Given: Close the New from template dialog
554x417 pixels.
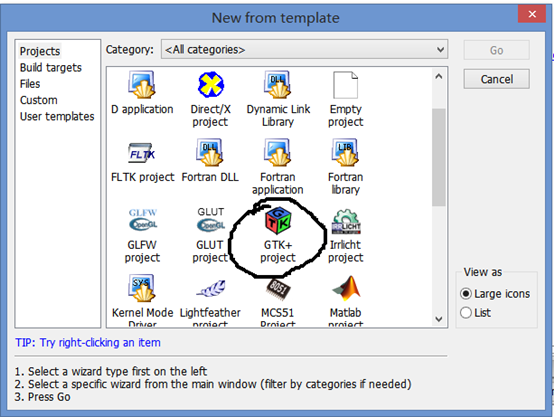Looking at the screenshot, I should point(532,14).
